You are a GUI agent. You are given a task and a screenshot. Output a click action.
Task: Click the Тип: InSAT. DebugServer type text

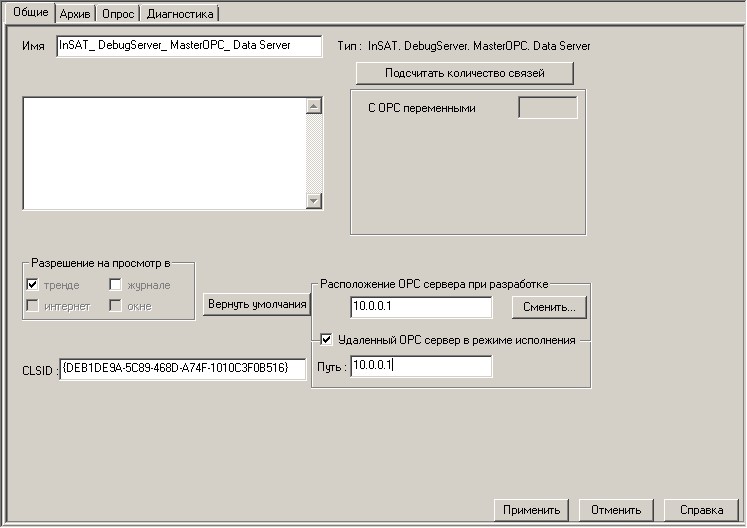pos(464,46)
